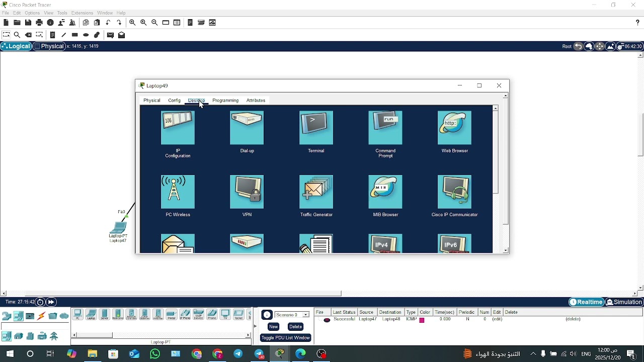The image size is (644, 362).
Task: Open WhatsApp from the taskbar
Action: tap(155, 354)
